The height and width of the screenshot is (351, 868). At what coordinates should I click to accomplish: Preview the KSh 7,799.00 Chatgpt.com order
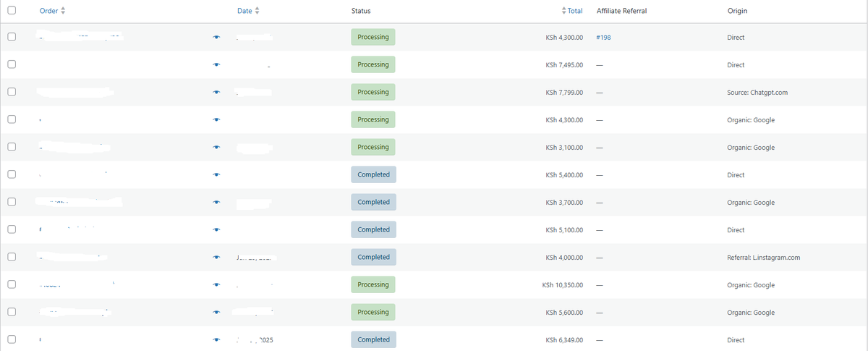pyautogui.click(x=216, y=92)
